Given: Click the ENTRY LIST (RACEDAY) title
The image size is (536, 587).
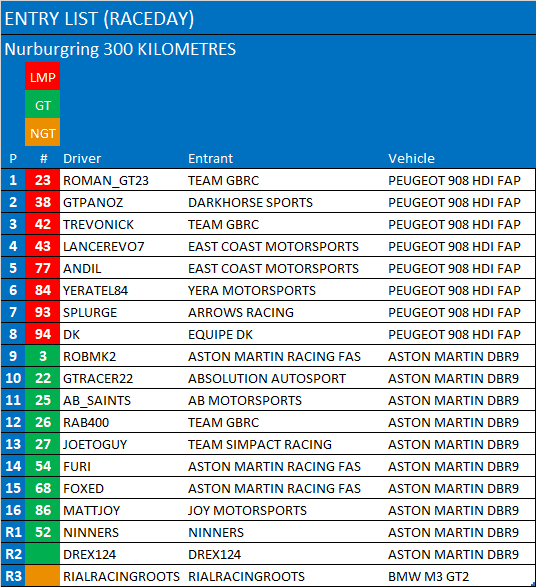Looking at the screenshot, I should (x=99, y=19).
